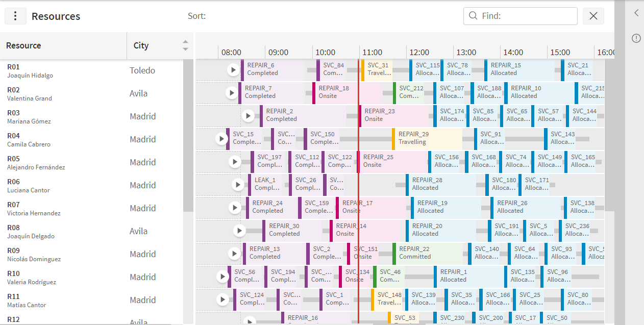Click the red current-time line marker
Screen dimensions: 644x325
tap(358, 191)
